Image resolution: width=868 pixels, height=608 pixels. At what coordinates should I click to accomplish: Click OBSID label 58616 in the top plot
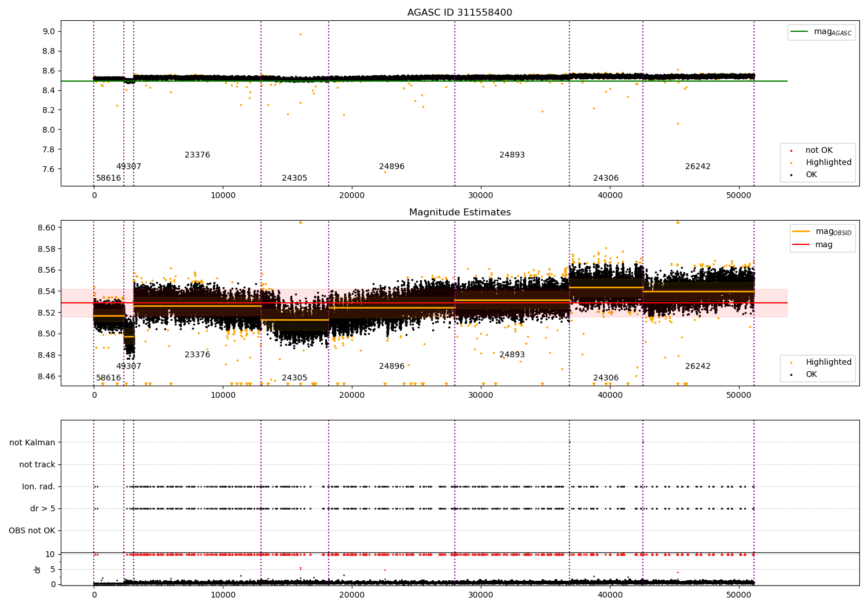coord(109,178)
